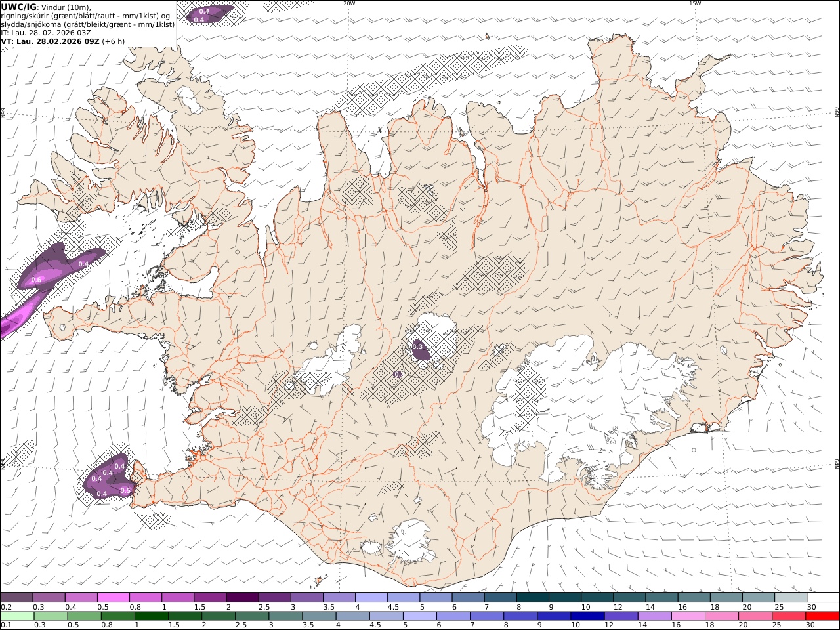
Task: Pick the pale grey 25 swatch, upper row
Action: point(790,598)
